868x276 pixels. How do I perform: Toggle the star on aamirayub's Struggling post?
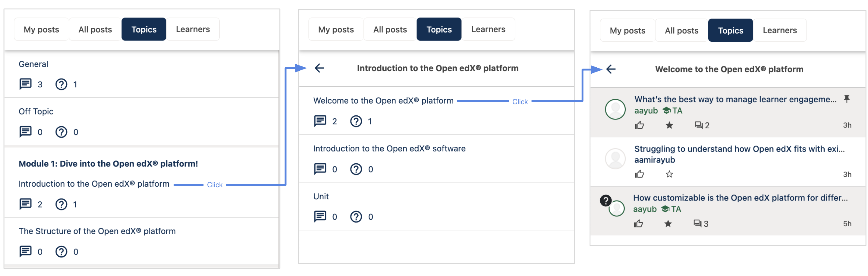tap(669, 175)
